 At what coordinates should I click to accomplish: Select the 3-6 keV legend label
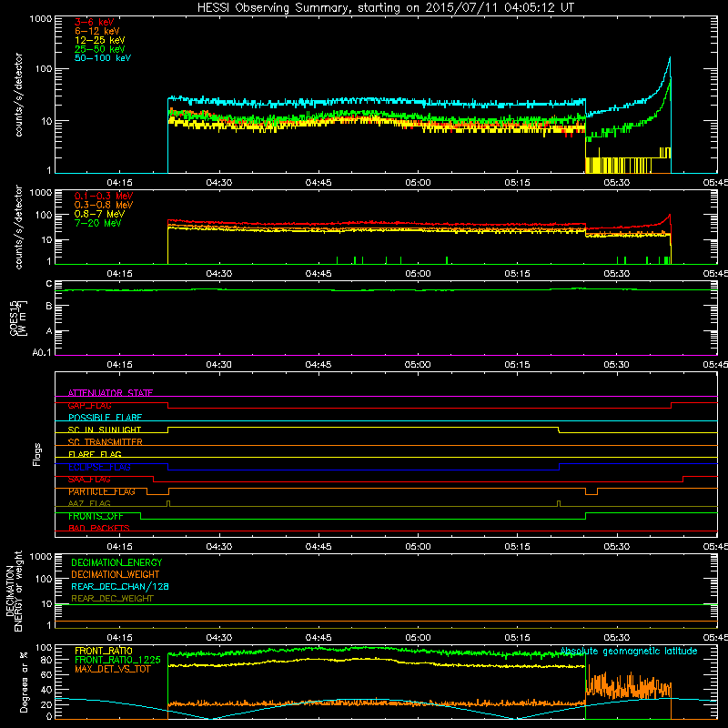coord(95,22)
